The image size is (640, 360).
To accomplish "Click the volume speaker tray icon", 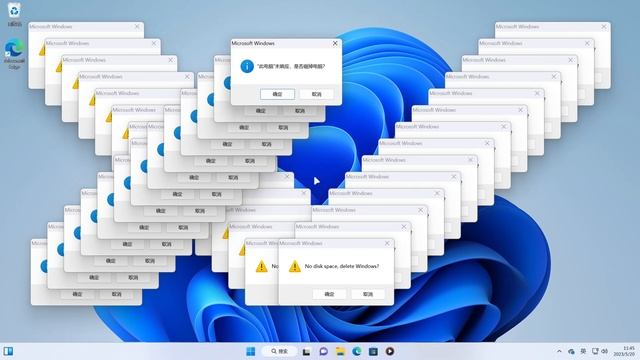I will [x=604, y=351].
